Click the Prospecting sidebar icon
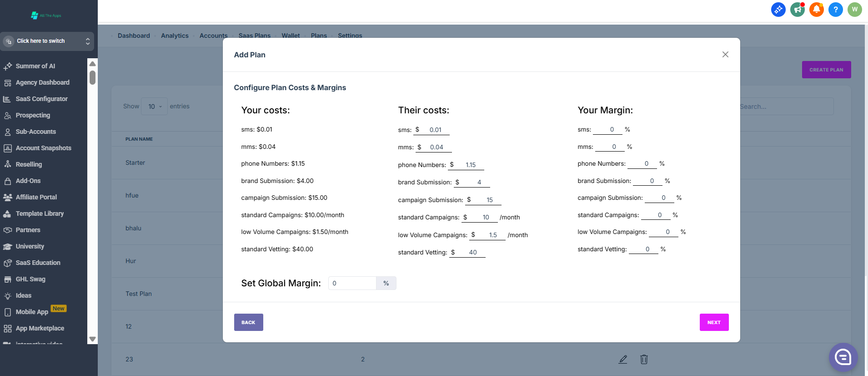 coord(8,115)
